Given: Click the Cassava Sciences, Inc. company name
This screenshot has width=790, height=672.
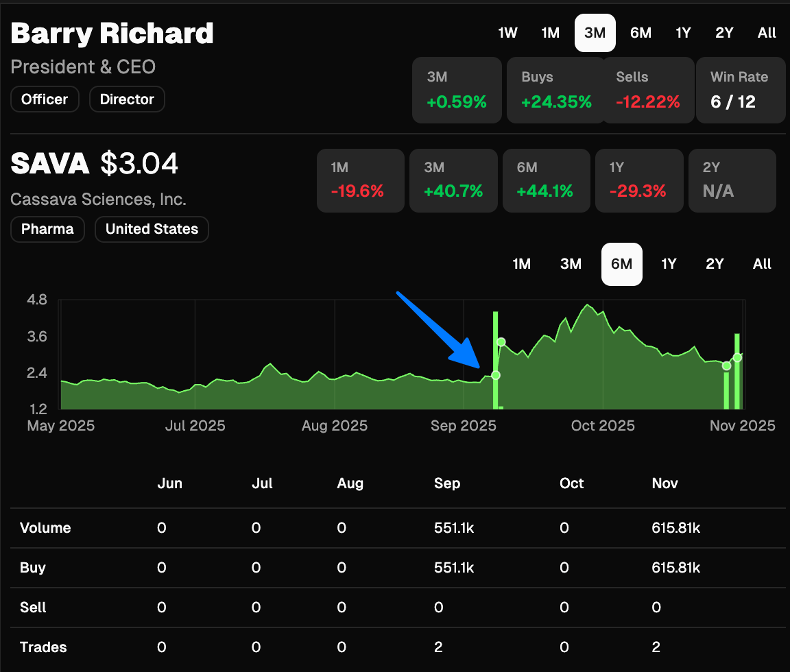Looking at the screenshot, I should click(98, 200).
